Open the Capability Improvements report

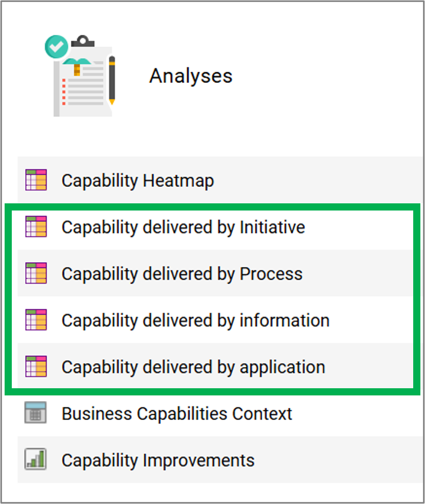pos(158,460)
